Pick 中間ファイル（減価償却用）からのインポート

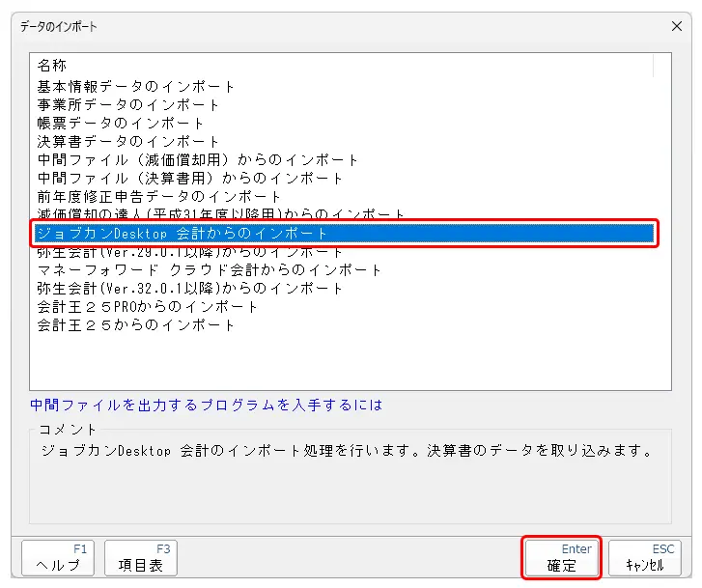pyautogui.click(x=198, y=160)
